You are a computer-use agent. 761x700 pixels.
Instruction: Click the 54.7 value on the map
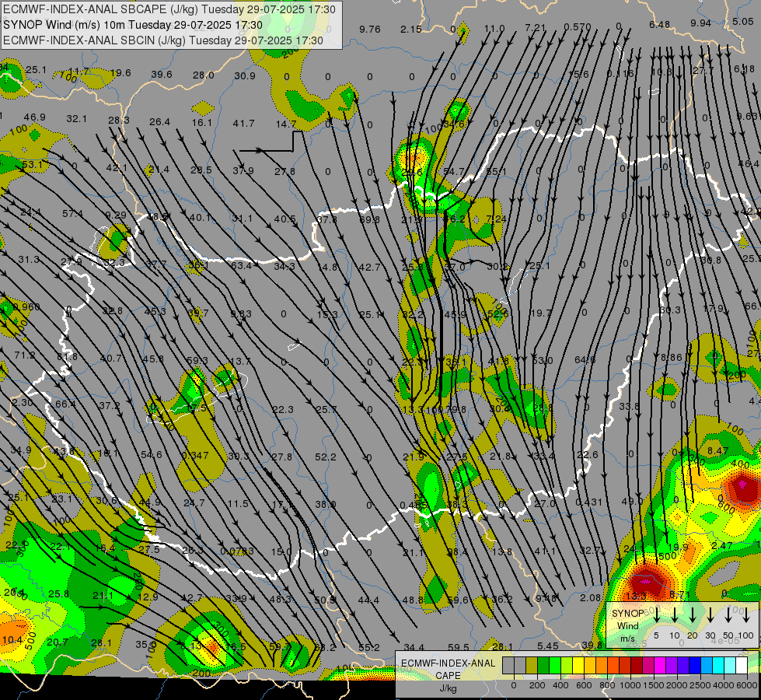point(454,171)
